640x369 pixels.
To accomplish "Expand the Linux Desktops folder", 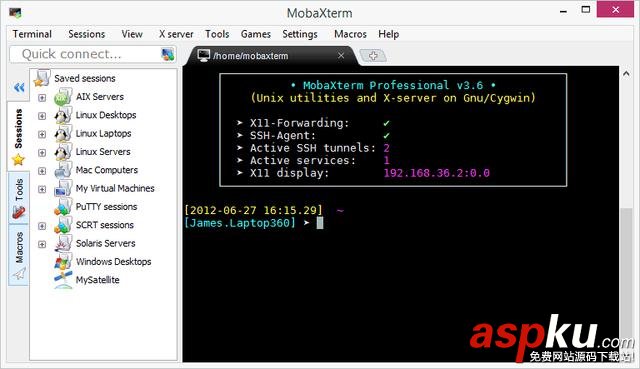I will (x=42, y=116).
